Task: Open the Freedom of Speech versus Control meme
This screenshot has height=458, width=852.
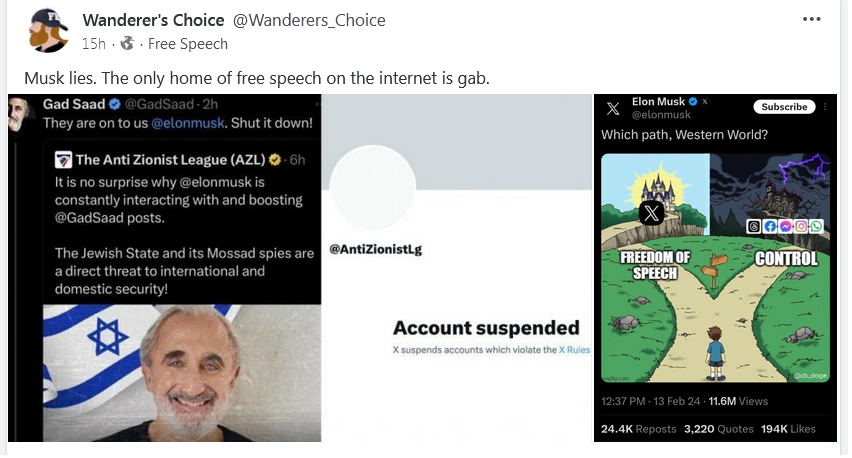Action: click(715, 268)
